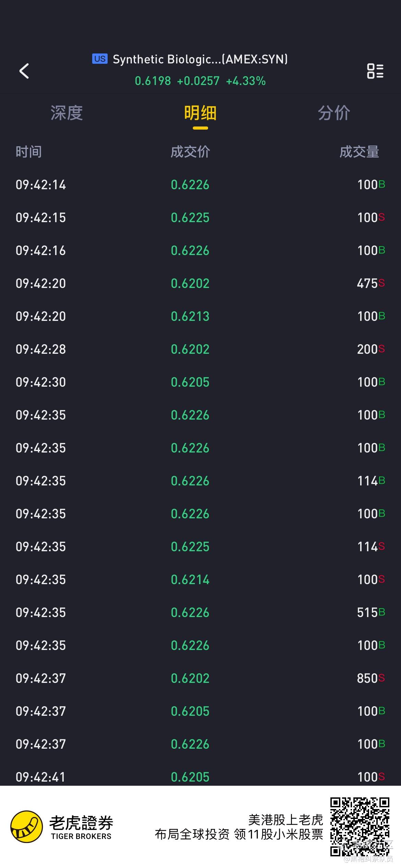Select the 200 sell trade at 09:42:28
401x868 pixels.
(x=200, y=349)
